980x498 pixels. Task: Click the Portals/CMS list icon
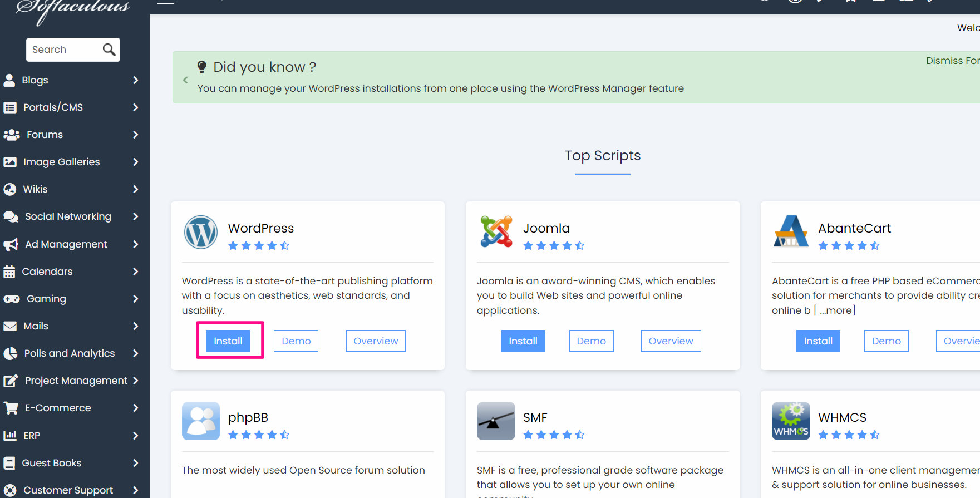10,107
